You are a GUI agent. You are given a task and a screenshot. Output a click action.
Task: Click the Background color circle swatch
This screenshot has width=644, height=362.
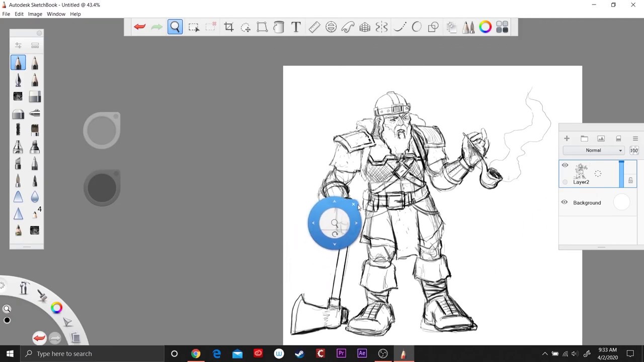[622, 203]
